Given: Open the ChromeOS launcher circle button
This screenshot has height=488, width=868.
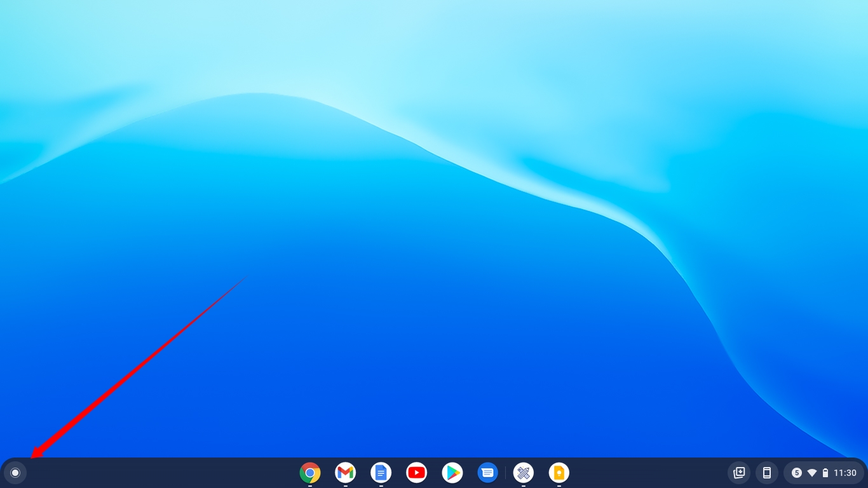Looking at the screenshot, I should pos(15,473).
